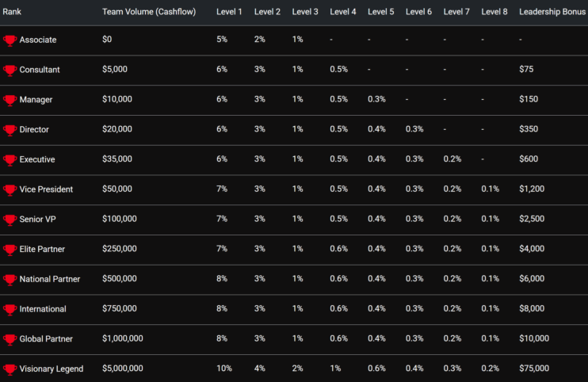Click the Visionary Legend trophy icon
The height and width of the screenshot is (382, 588).
click(10, 369)
